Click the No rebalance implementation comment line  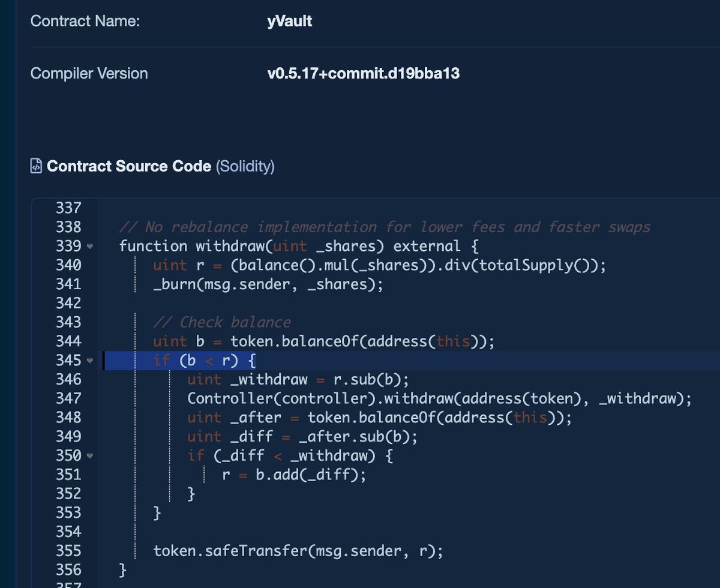tap(385, 227)
